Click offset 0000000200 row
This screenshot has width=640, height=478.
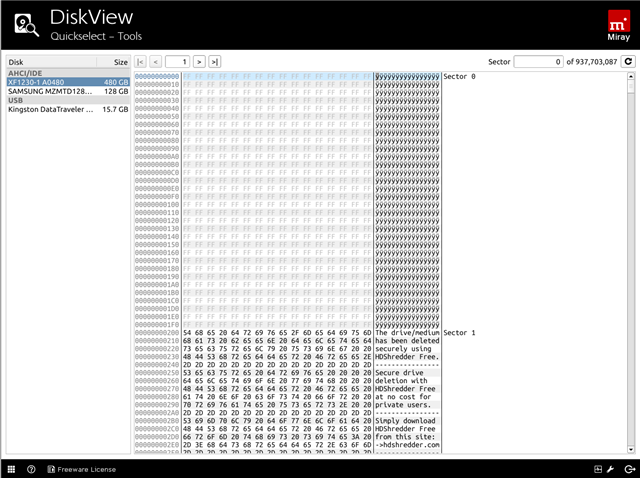(x=157, y=333)
